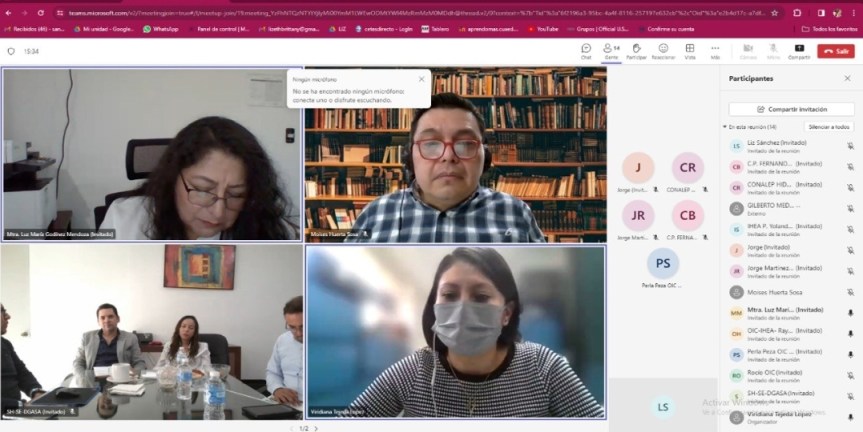Reload the page in browser

point(41,13)
